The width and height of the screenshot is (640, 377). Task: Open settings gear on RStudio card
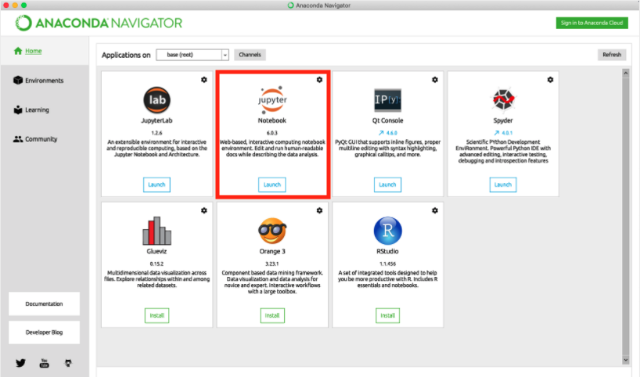point(435,211)
